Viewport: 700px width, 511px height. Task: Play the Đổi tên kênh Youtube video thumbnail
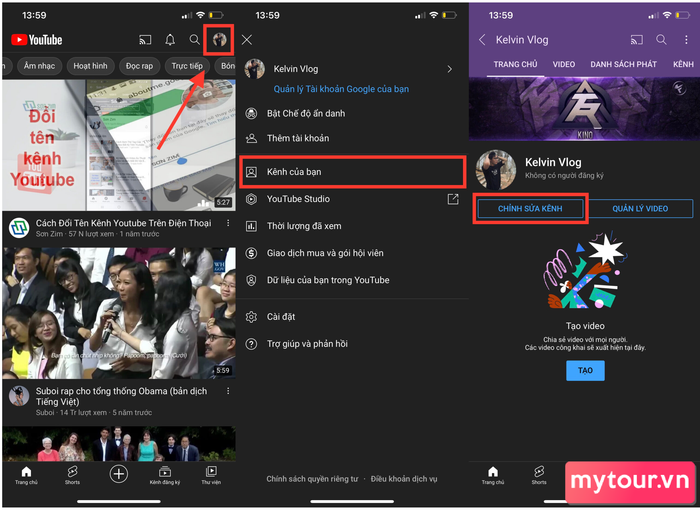pos(119,145)
